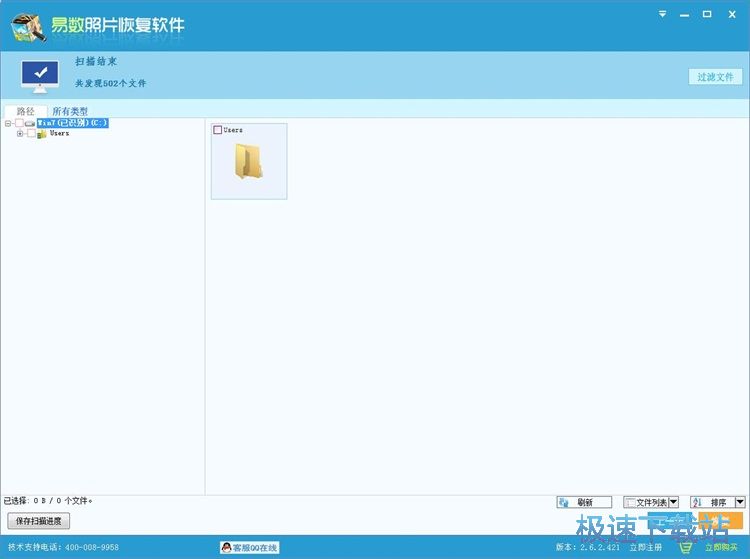The width and height of the screenshot is (750, 559).
Task: Expand the Users tree node
Action: pyautogui.click(x=20, y=133)
